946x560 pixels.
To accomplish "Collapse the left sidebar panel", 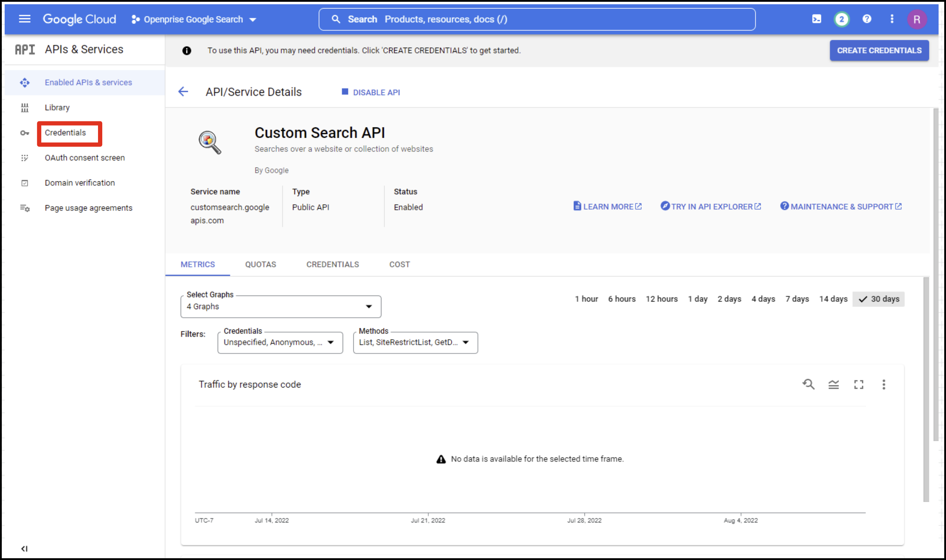I will (x=25, y=548).
